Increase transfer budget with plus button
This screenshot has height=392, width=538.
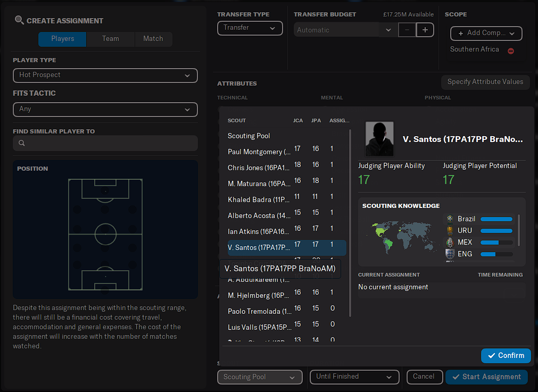(x=425, y=30)
